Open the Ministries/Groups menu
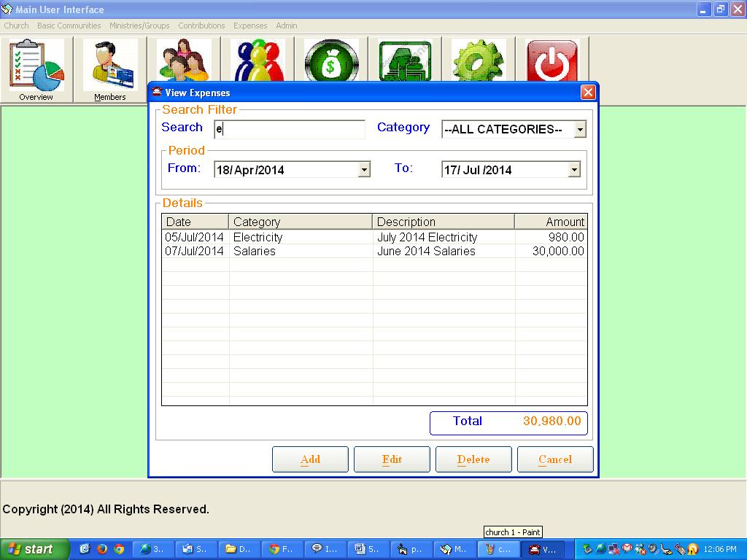The height and width of the screenshot is (560, 747). point(139,26)
